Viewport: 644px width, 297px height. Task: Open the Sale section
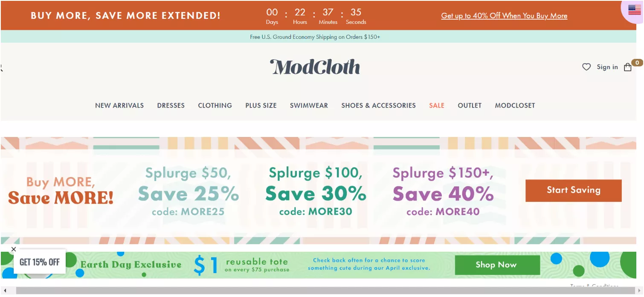point(437,105)
